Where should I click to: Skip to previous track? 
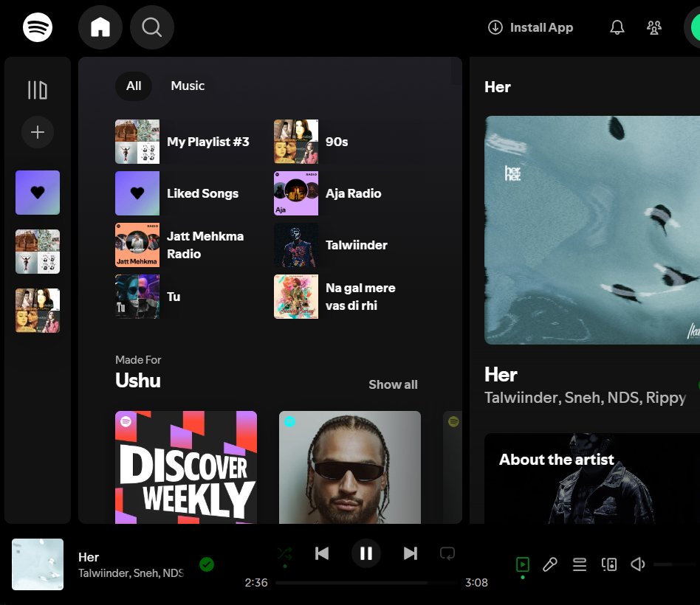tap(322, 553)
